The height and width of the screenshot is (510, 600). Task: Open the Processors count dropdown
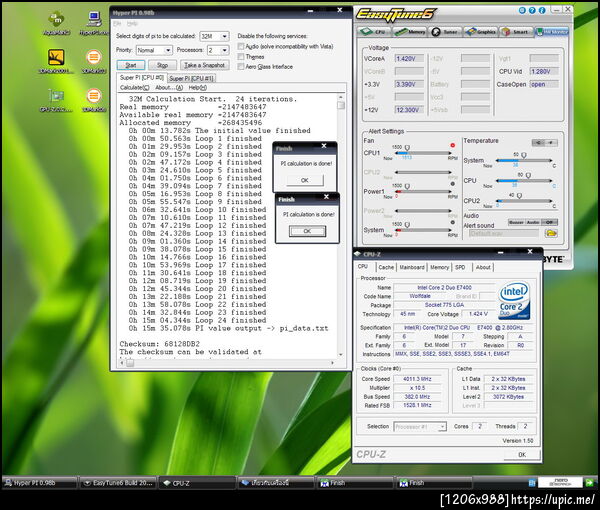[x=217, y=49]
